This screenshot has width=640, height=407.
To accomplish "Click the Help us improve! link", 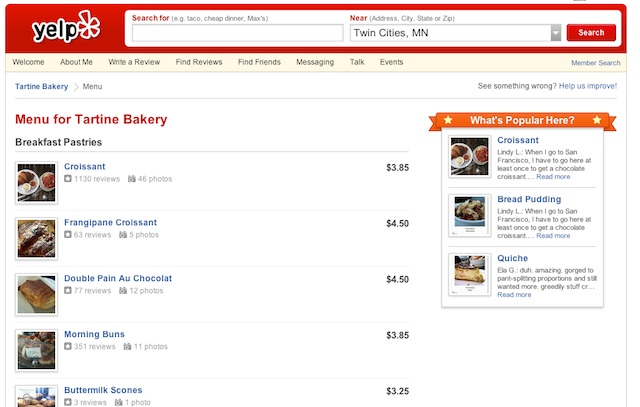I will tap(588, 86).
